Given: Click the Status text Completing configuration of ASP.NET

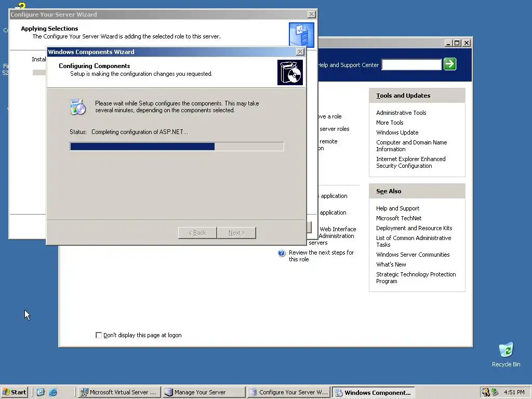Looking at the screenshot, I should pos(139,132).
